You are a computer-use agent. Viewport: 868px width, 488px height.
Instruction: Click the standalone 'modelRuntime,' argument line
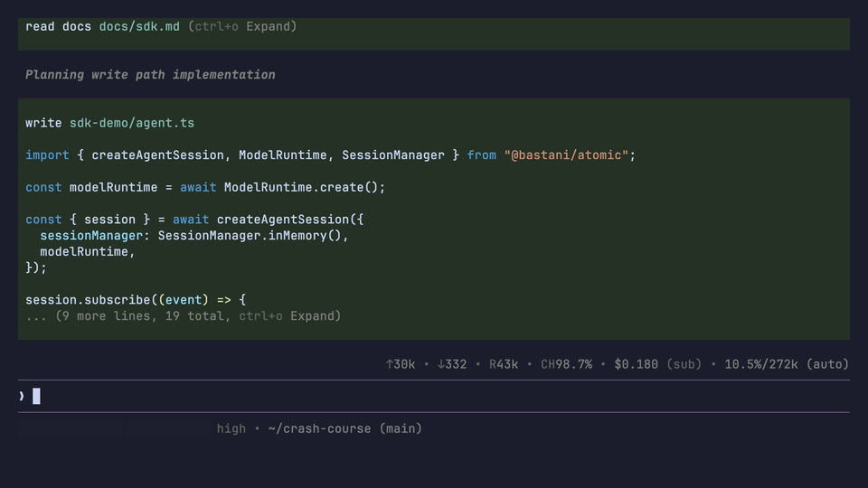coord(88,251)
